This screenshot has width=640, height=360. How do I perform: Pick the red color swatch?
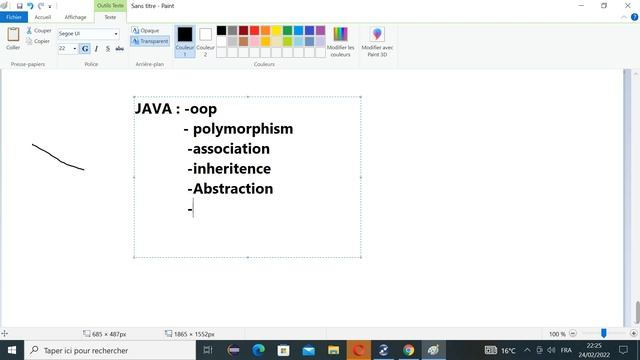(x=254, y=31)
